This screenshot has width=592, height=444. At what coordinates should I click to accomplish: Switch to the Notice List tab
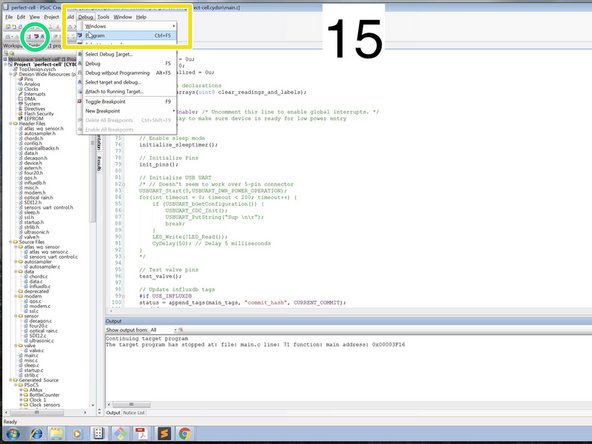click(x=134, y=413)
